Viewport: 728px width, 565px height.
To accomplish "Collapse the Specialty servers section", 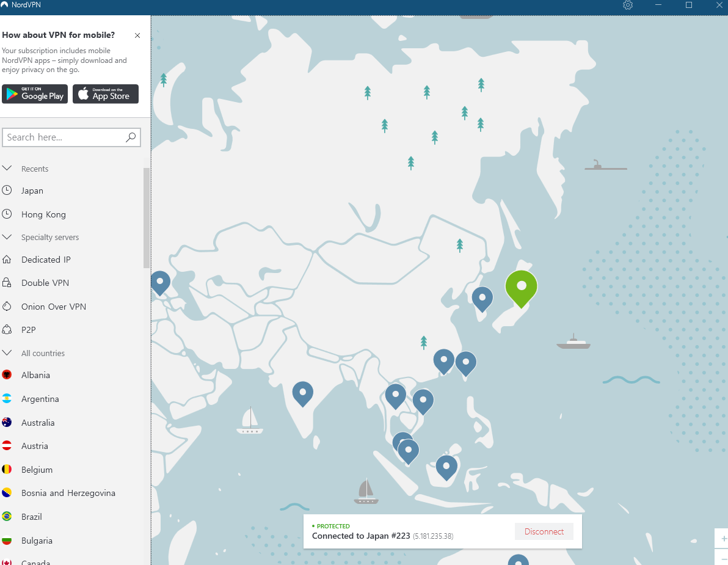I will click(7, 237).
